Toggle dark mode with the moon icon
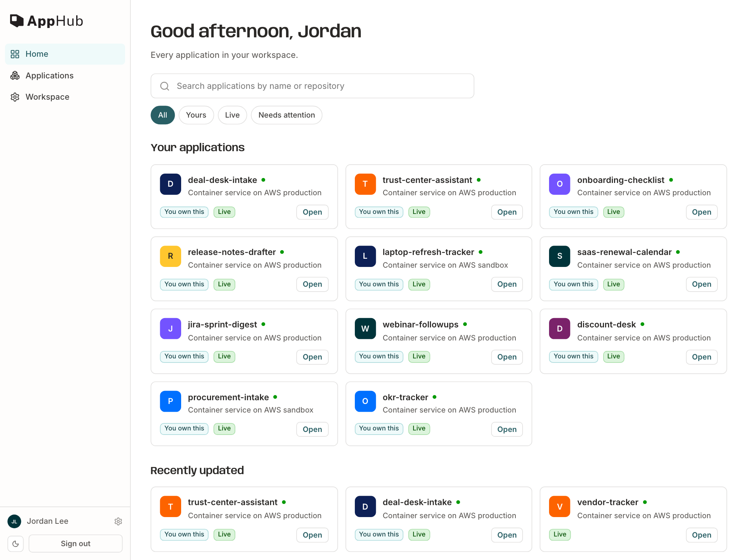 [x=16, y=544]
